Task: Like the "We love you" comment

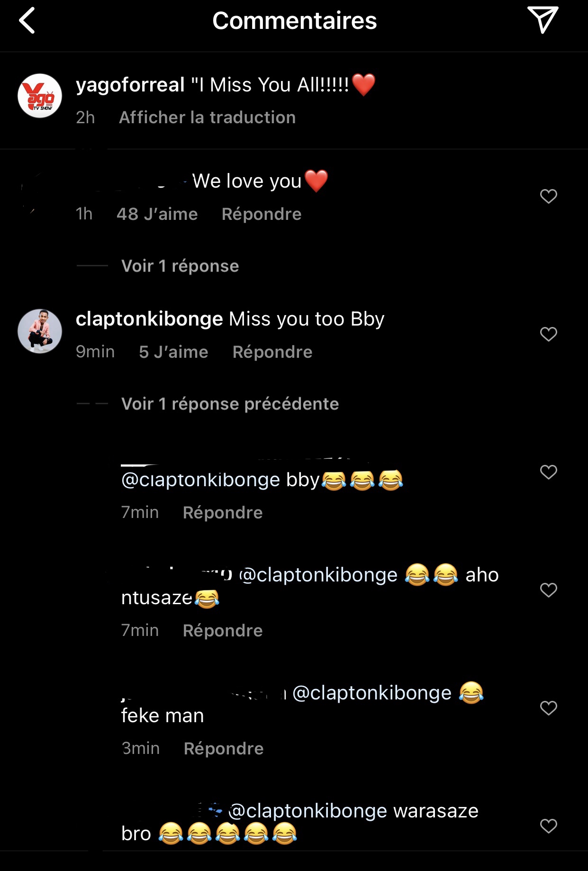Action: coord(548,196)
